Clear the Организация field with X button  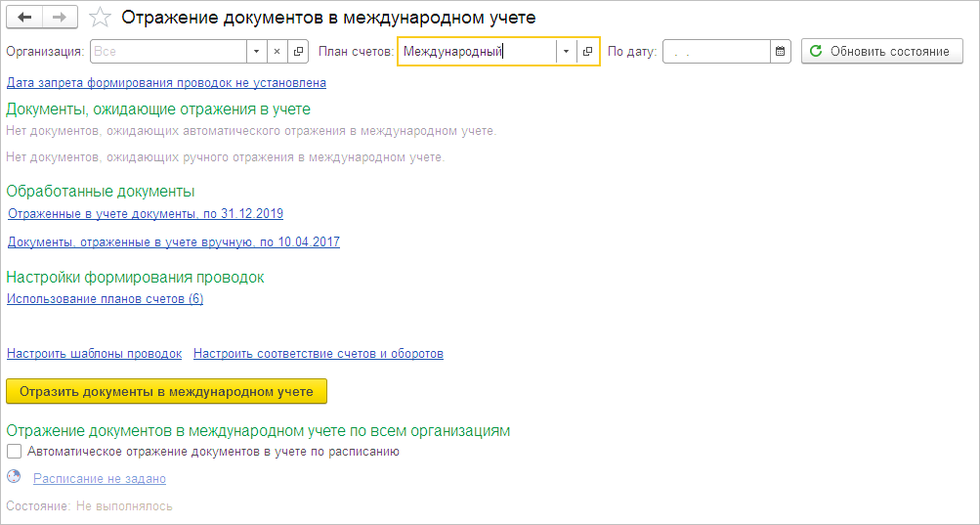(x=277, y=52)
